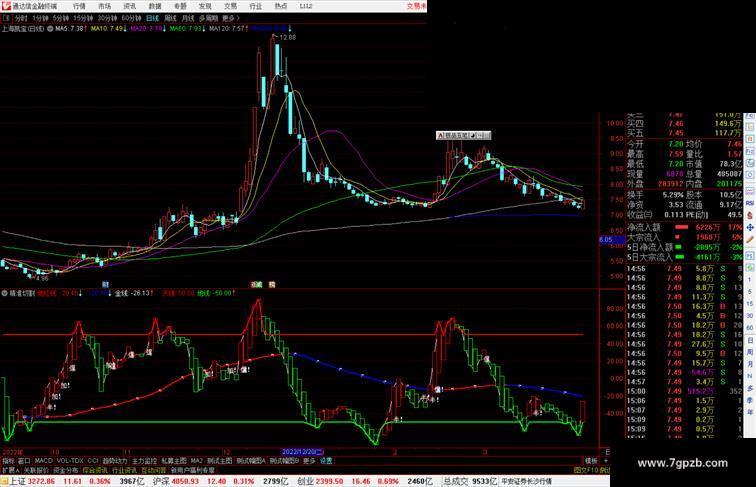Select the CCI indicator tab
The image size is (756, 487).
click(x=93, y=461)
